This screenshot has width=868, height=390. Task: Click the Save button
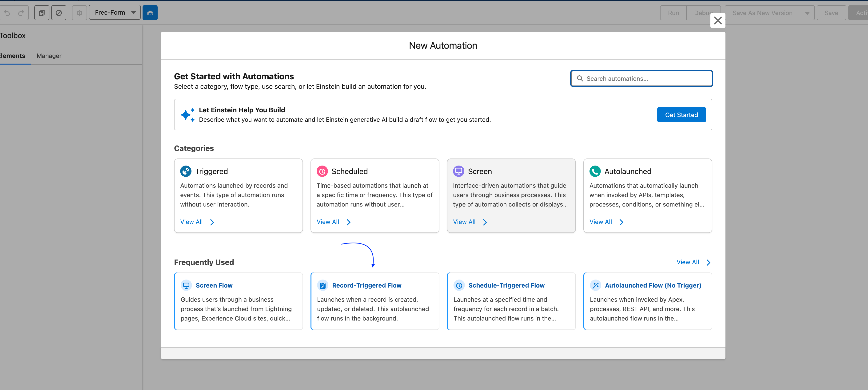831,13
